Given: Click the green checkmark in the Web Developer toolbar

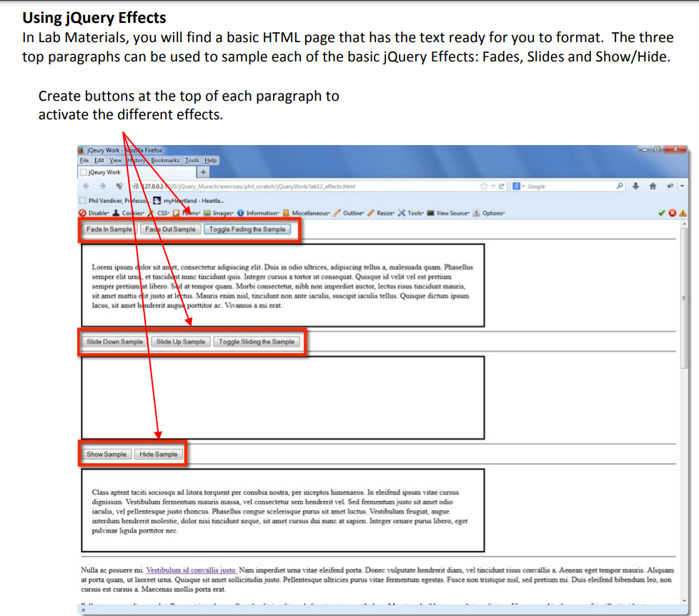Looking at the screenshot, I should [661, 213].
